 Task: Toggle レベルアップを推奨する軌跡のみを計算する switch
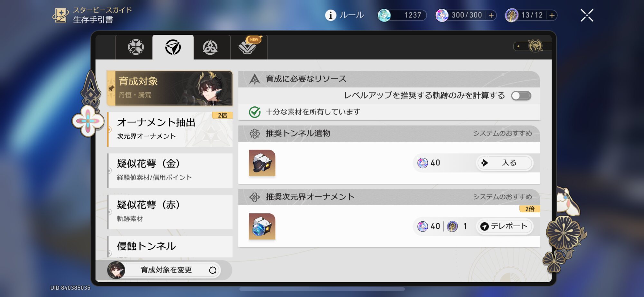[x=521, y=96]
